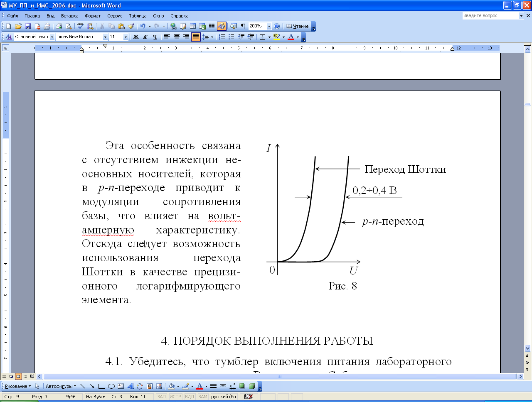Decrease paragraph indent

click(241, 37)
